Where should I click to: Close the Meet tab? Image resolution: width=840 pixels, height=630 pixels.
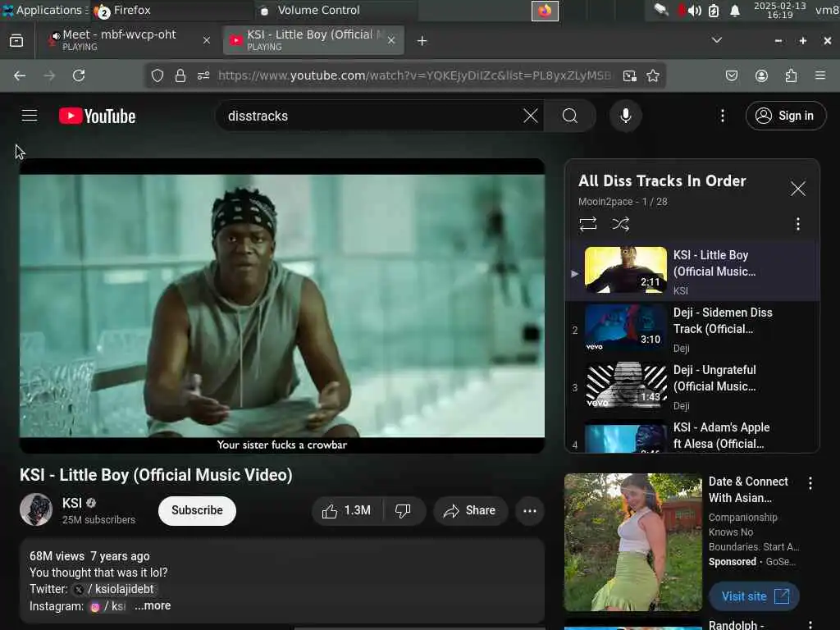point(206,40)
